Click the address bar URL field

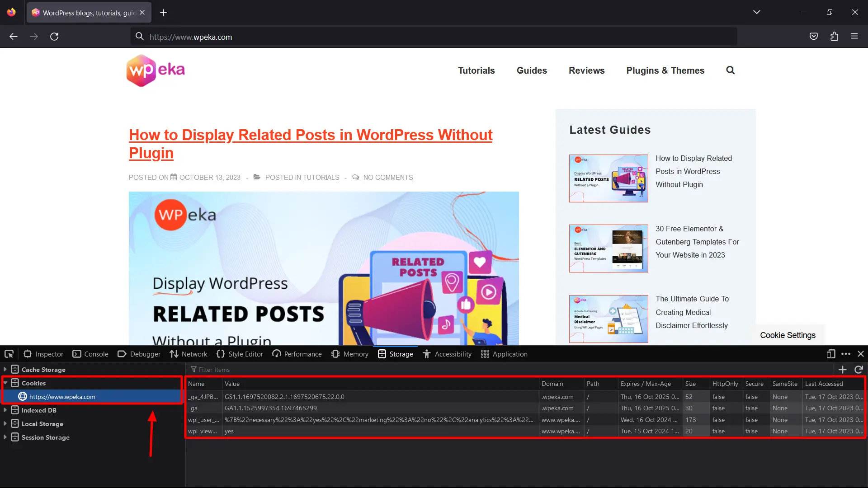(434, 37)
